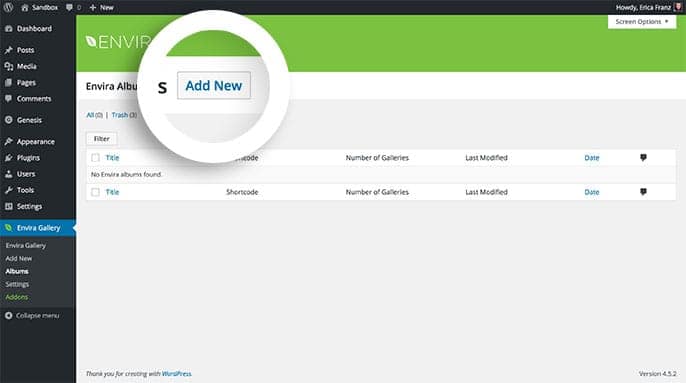The width and height of the screenshot is (686, 383).
Task: Click Version 4.5.2 text in footer
Action: click(658, 374)
